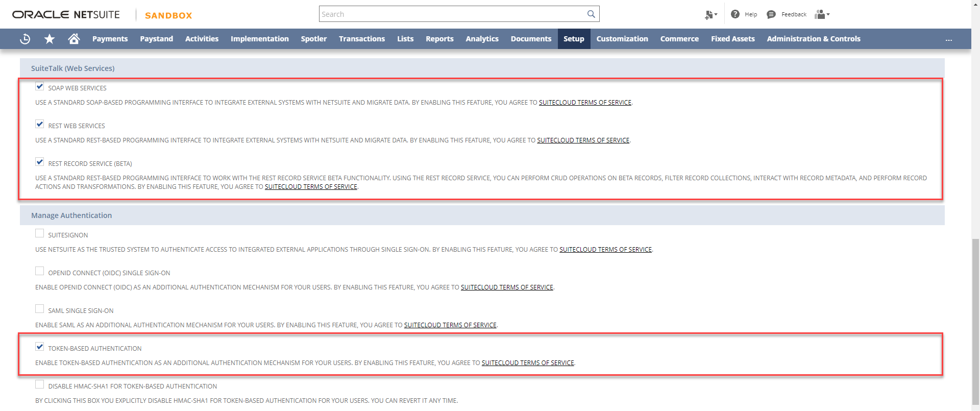Open the Commerce menu
This screenshot has height=411, width=980.
pyautogui.click(x=679, y=39)
